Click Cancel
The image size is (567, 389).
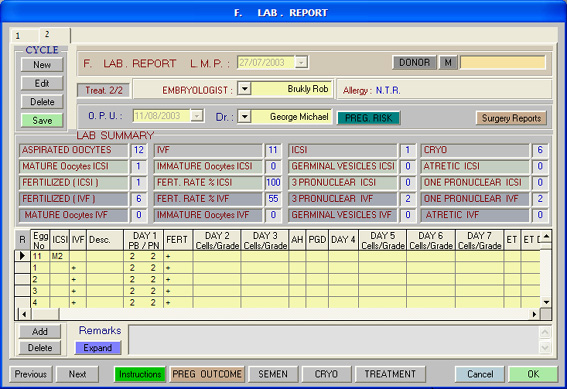tap(480, 374)
